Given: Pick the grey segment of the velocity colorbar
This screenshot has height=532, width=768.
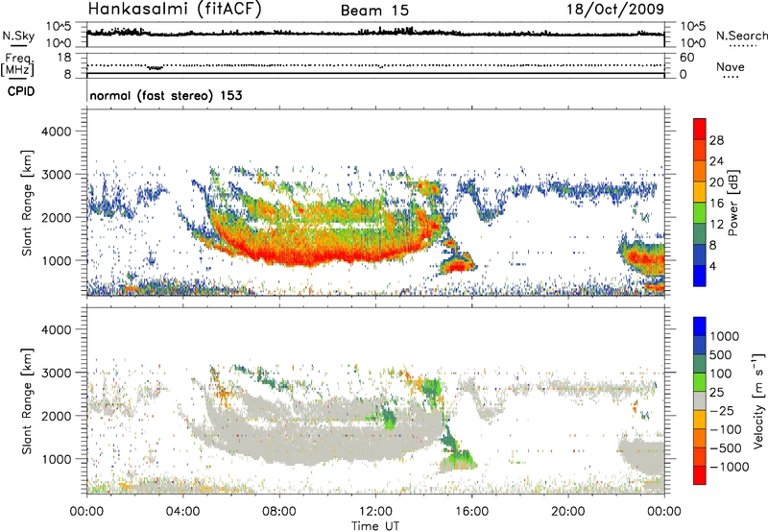Looking at the screenshot, I should click(x=700, y=400).
